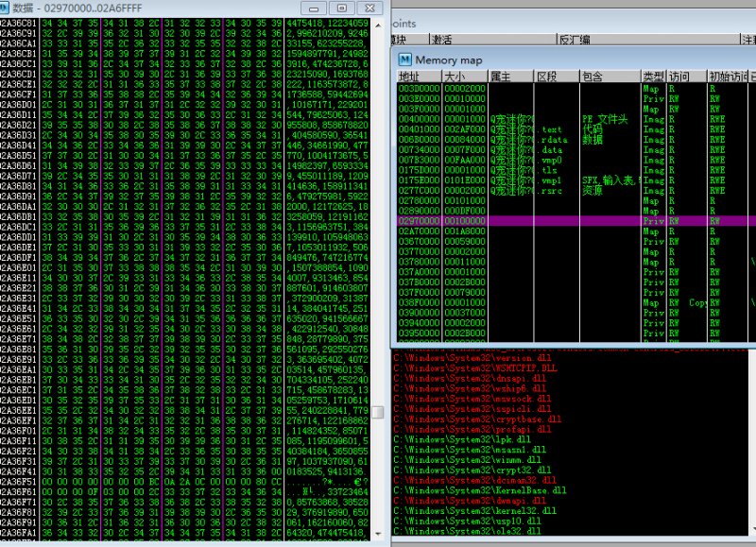Sort Memory map by 大小 column header
756x547 pixels.
(x=464, y=77)
